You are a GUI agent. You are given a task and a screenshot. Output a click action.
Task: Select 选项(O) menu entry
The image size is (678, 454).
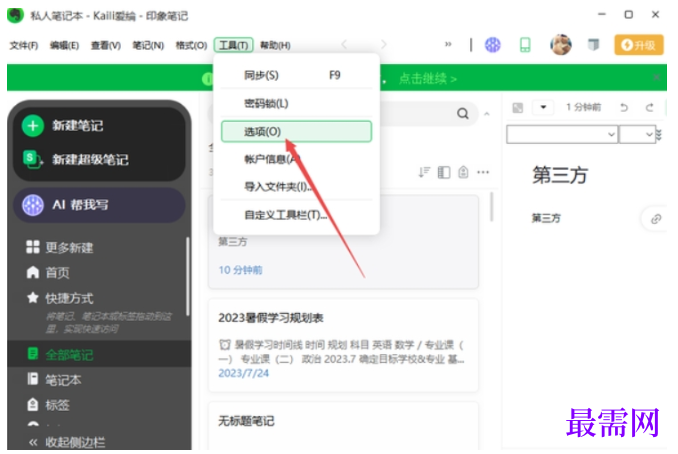point(296,131)
